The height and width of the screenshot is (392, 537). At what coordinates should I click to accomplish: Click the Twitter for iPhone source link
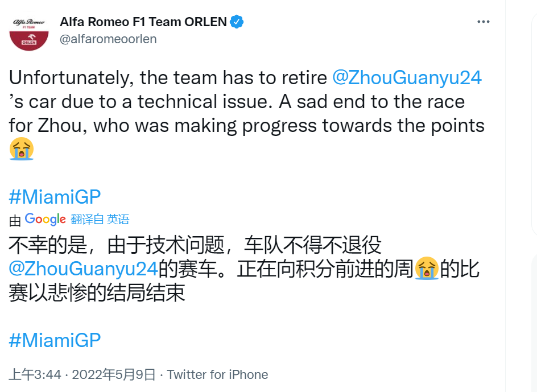(x=217, y=374)
